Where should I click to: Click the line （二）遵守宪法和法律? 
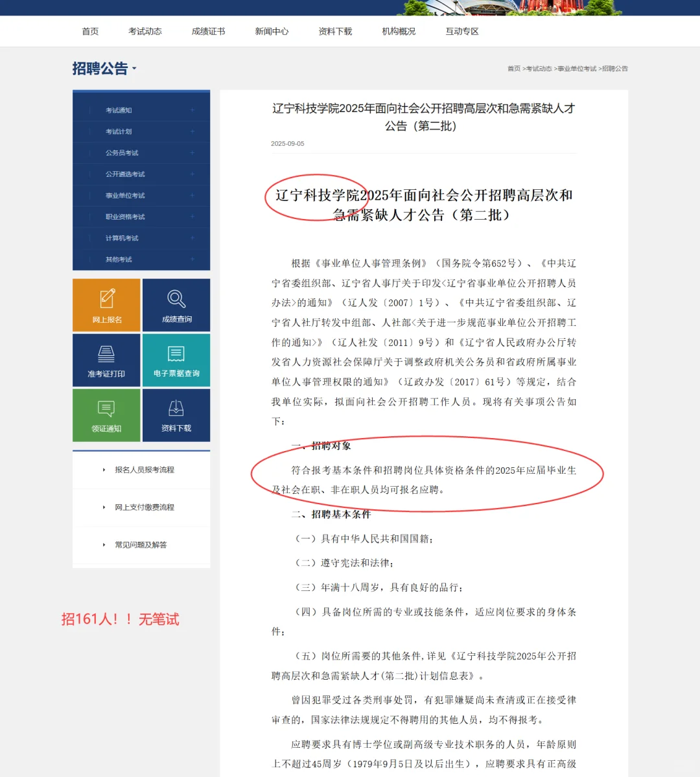click(344, 563)
